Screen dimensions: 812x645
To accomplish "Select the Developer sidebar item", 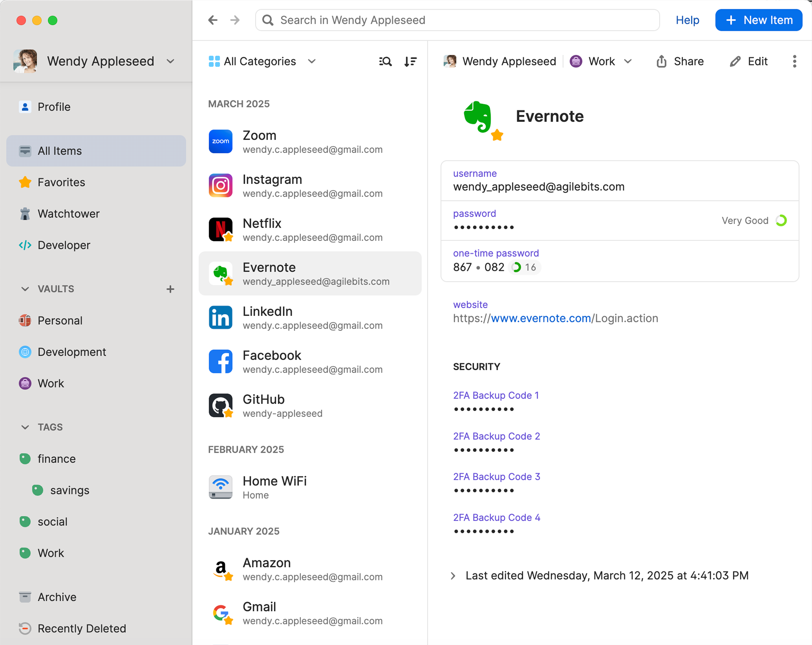I will coord(64,245).
